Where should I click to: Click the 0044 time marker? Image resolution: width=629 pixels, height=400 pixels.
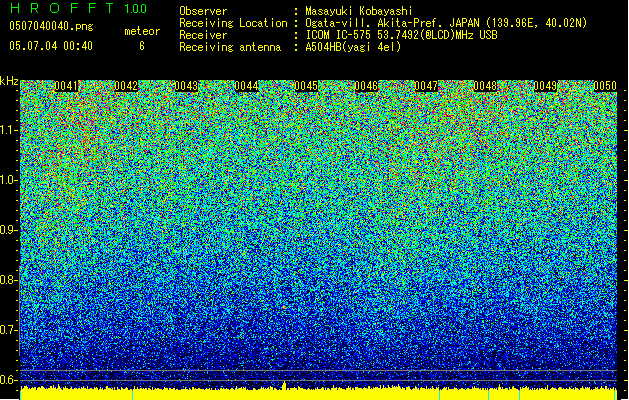coord(246,86)
